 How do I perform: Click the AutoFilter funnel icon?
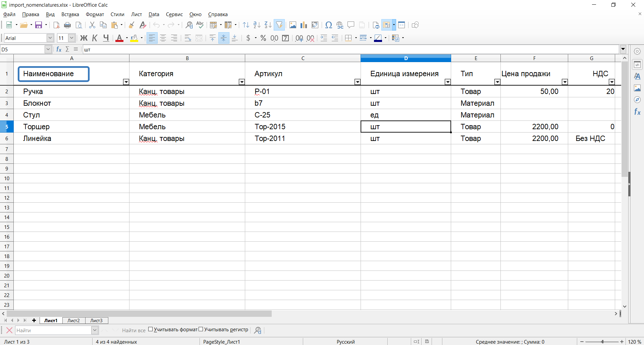[279, 25]
